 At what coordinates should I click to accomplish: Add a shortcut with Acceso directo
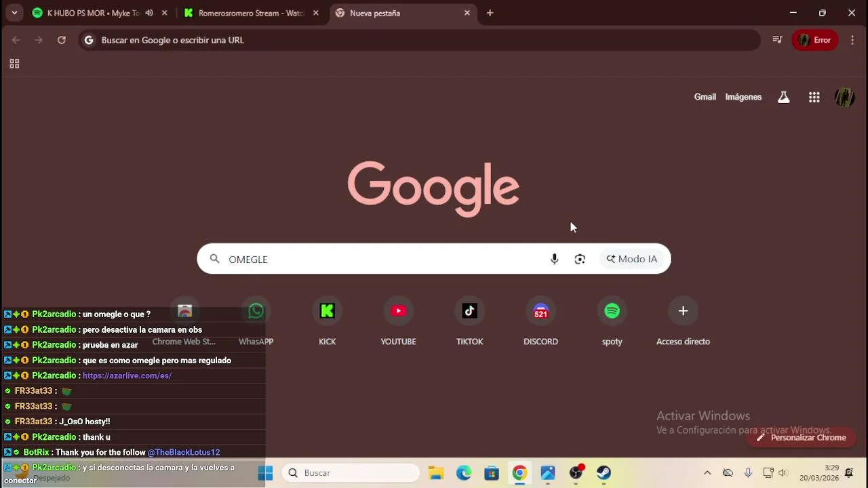(x=683, y=322)
